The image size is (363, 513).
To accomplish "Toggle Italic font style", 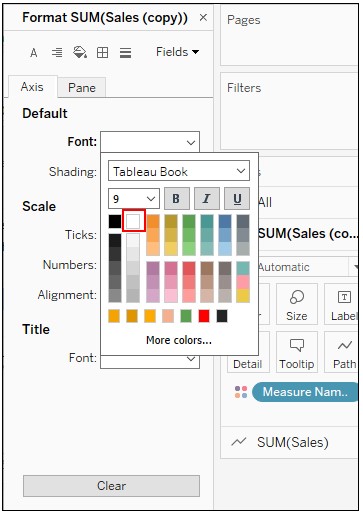I will [x=207, y=199].
